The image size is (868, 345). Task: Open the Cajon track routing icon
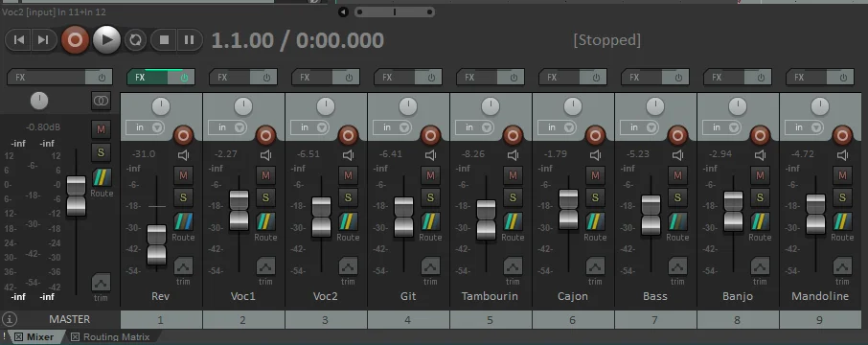click(595, 221)
